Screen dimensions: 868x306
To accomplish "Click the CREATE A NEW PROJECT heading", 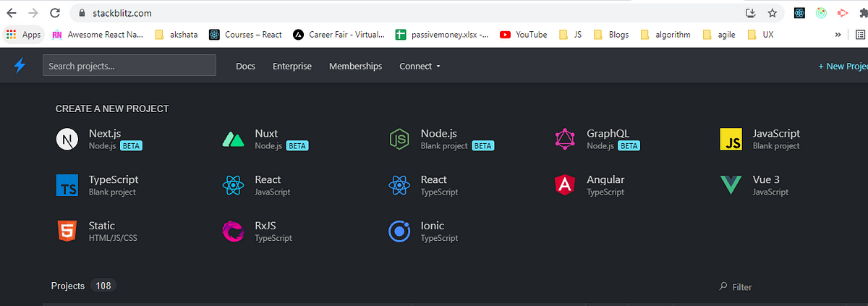I will point(112,109).
